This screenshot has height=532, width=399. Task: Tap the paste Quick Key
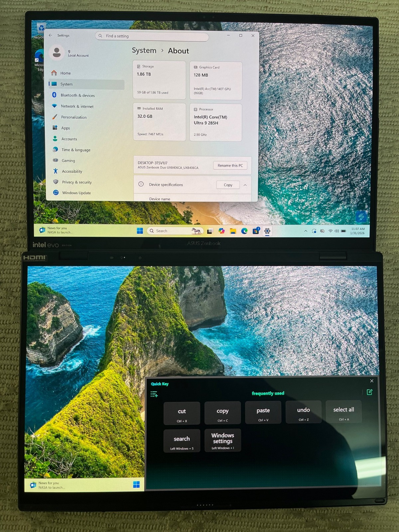263,413
